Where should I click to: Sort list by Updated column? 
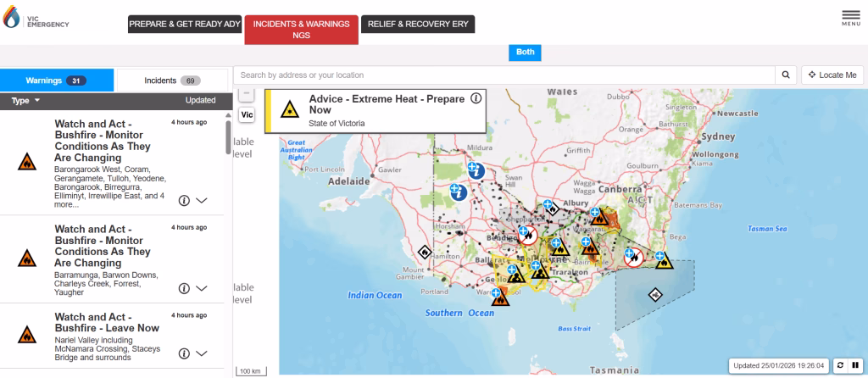[200, 101]
